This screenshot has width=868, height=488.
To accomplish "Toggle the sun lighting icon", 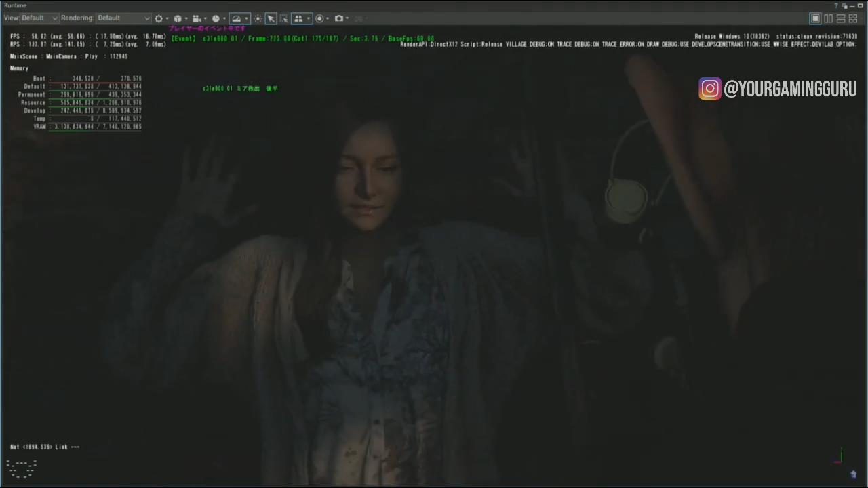I will (258, 18).
